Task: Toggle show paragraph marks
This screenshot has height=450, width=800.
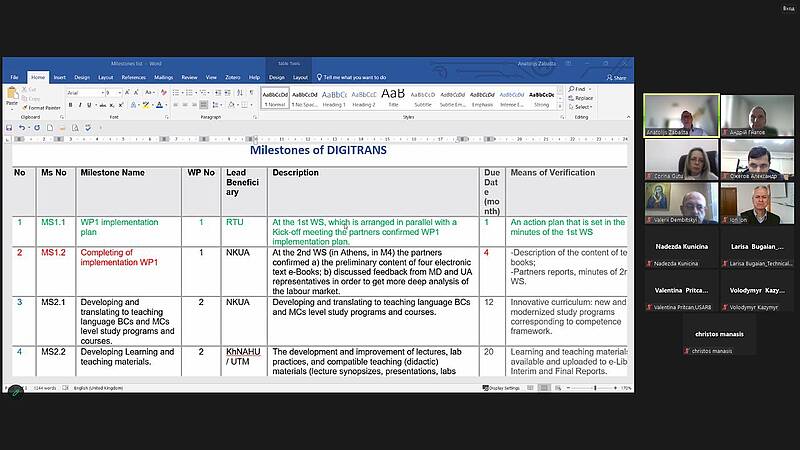Action: (x=251, y=92)
